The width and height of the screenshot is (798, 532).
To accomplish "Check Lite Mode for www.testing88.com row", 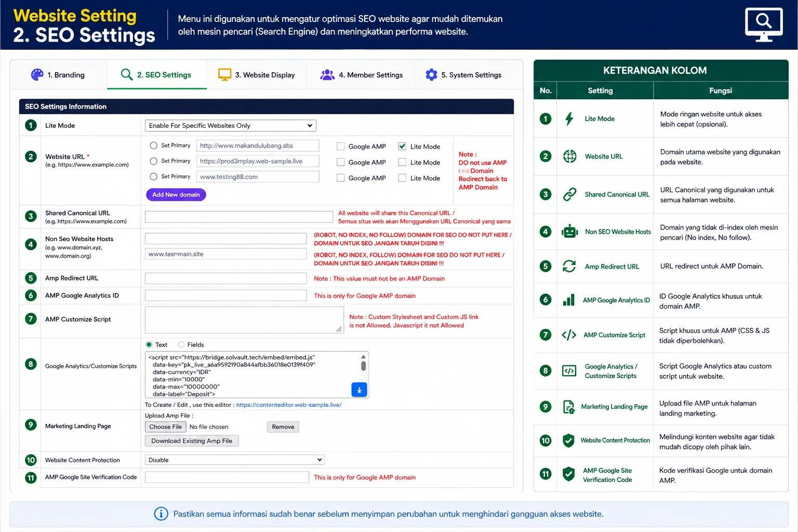I will (402, 178).
